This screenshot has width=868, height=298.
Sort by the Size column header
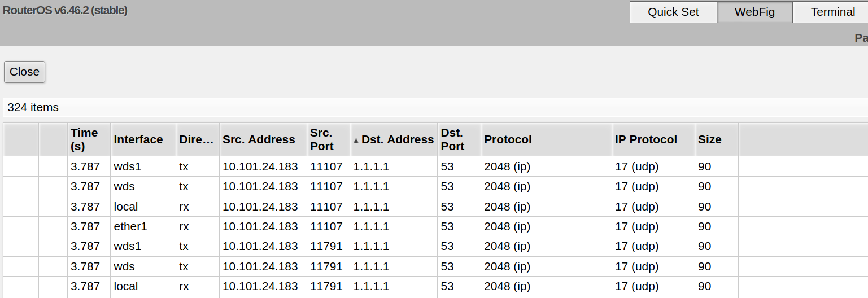[710, 139]
